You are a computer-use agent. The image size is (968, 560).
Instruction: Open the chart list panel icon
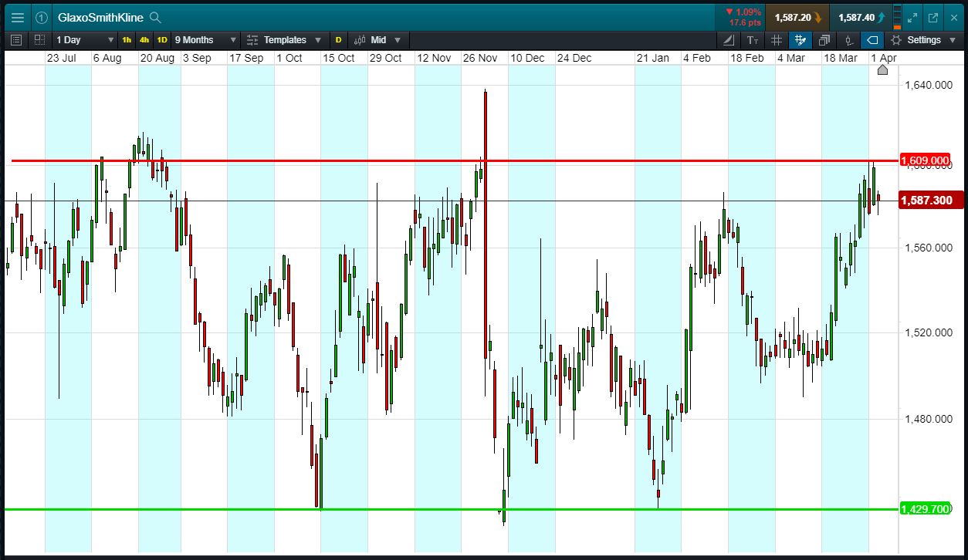click(17, 39)
